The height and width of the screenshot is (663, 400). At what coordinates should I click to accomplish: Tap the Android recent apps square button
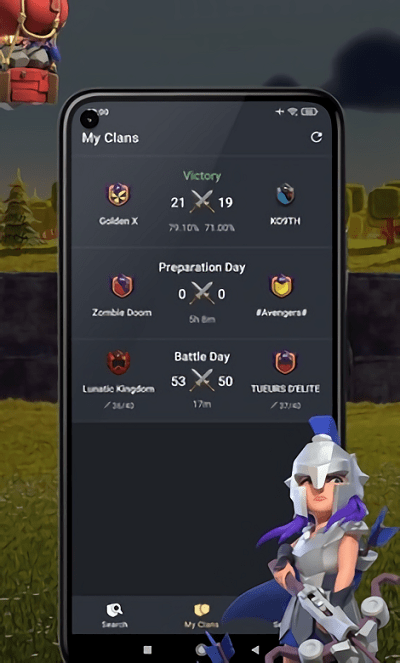(x=148, y=649)
